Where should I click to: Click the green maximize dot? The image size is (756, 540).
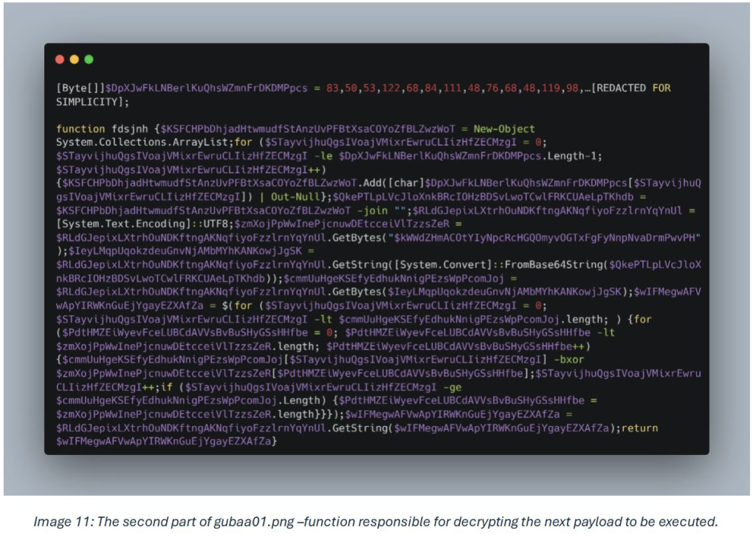(x=89, y=59)
